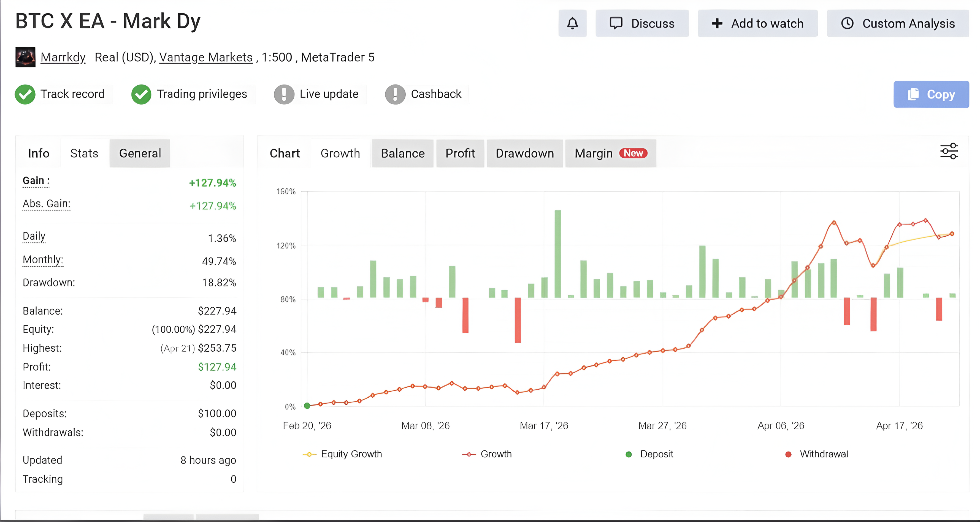Click Marrkdy's profile avatar image
The height and width of the screenshot is (522, 980).
(26, 57)
